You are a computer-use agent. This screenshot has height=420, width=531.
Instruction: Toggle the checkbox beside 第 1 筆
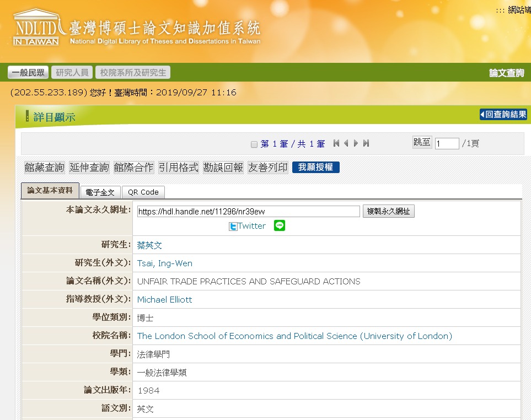click(254, 144)
